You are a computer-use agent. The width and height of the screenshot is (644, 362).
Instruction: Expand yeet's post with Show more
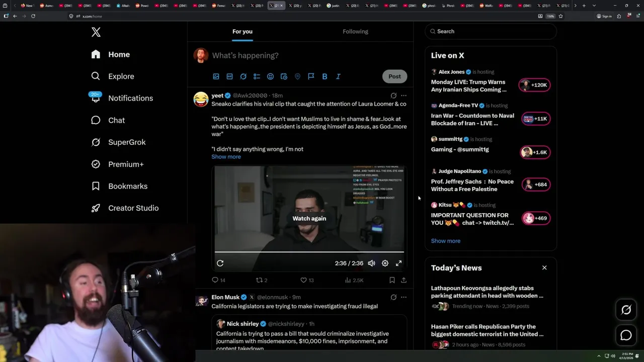tap(226, 157)
